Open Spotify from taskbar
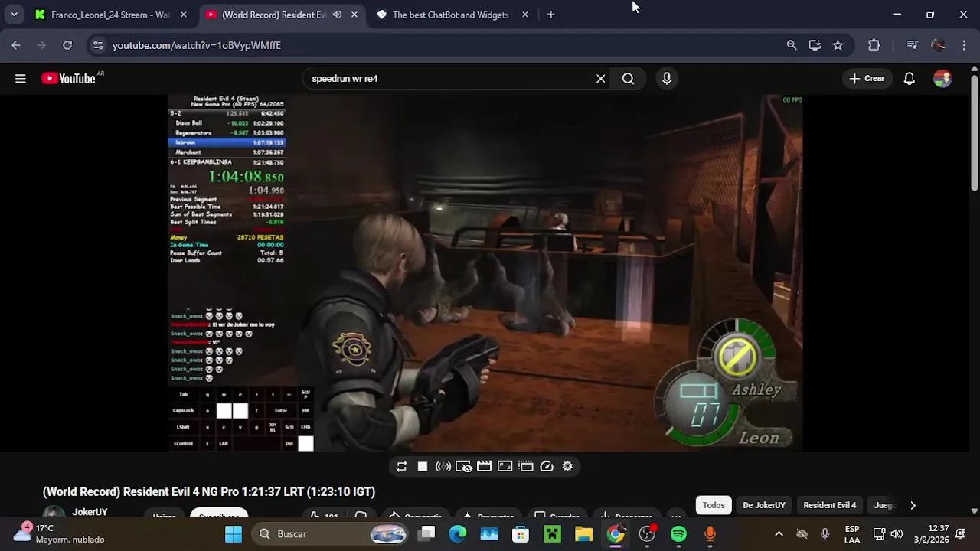 click(678, 533)
